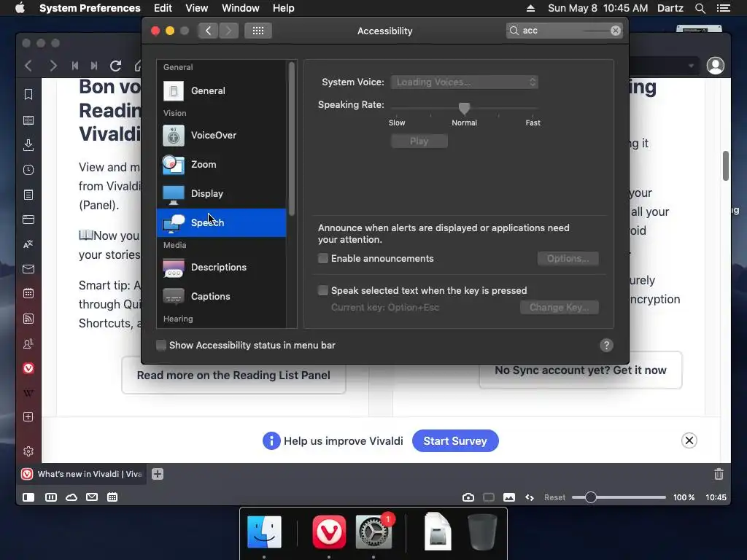This screenshot has height=560, width=747.
Task: Open sync cloud icon in Vivaldi status bar
Action: (x=71, y=497)
